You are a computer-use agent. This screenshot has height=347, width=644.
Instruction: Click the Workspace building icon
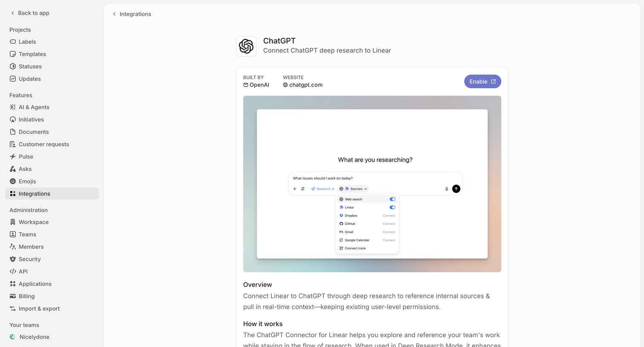coord(13,222)
